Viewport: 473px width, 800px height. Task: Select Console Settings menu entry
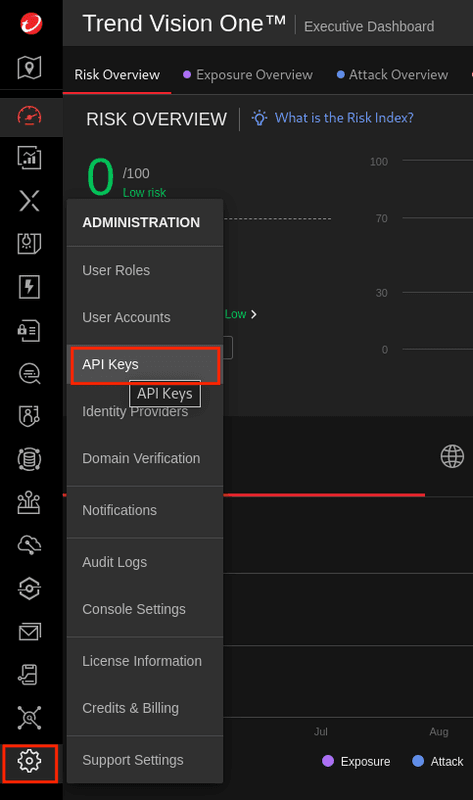[145, 609]
